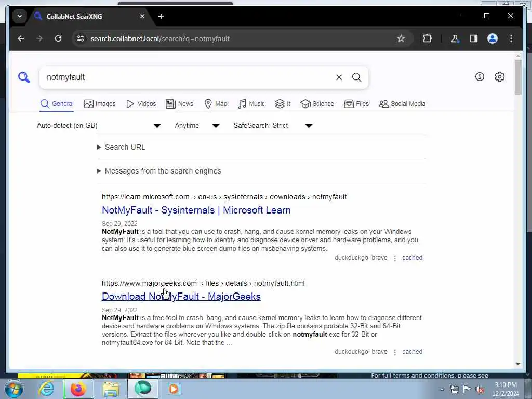
Task: Open a new browser tab
Action: 161,16
